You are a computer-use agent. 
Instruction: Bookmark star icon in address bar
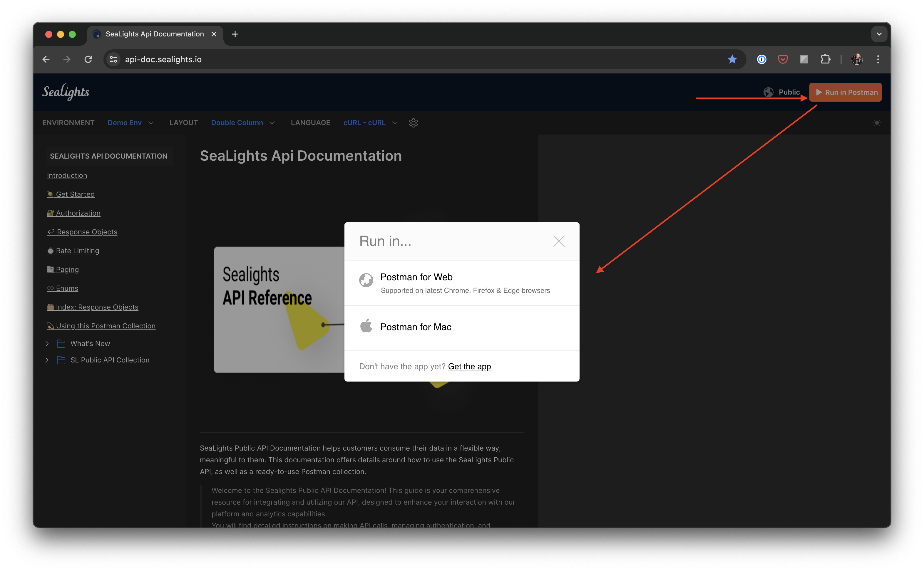click(x=732, y=59)
